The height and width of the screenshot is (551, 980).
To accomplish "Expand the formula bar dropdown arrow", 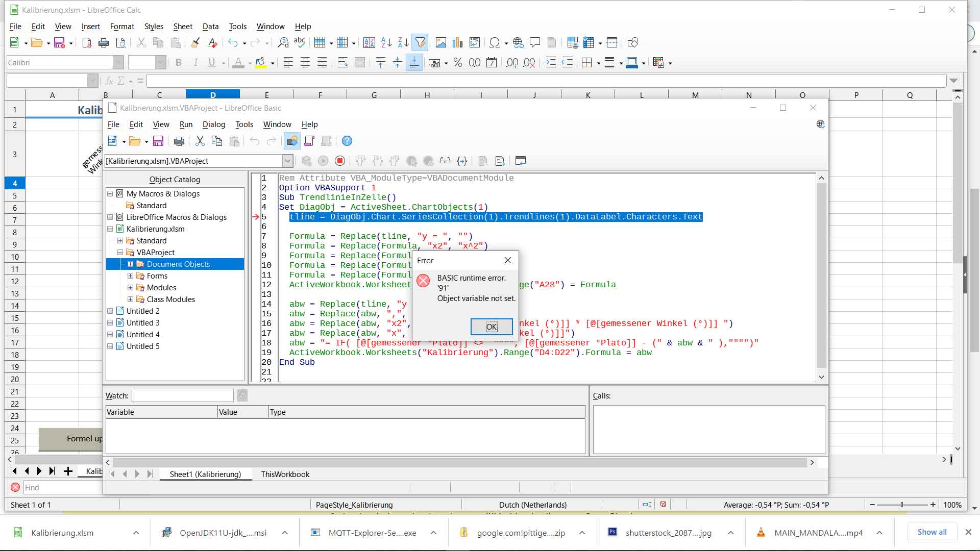I will (x=953, y=81).
